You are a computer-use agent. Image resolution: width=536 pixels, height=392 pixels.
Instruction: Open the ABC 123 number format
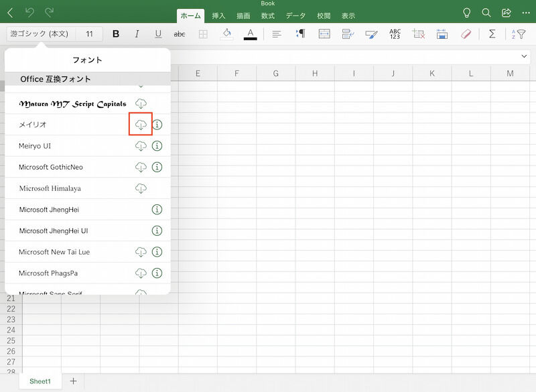point(395,34)
